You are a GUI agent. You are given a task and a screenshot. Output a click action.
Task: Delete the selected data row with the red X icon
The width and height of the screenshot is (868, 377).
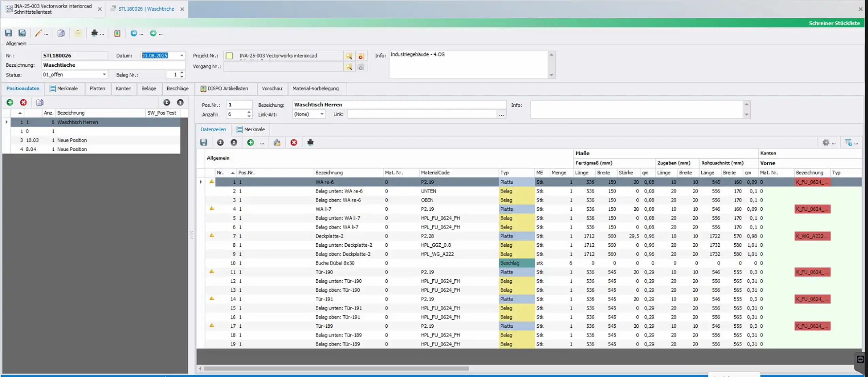[294, 143]
